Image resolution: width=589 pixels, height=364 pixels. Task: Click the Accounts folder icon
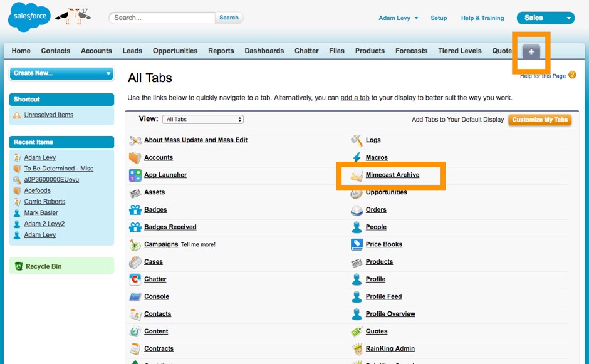tap(135, 157)
